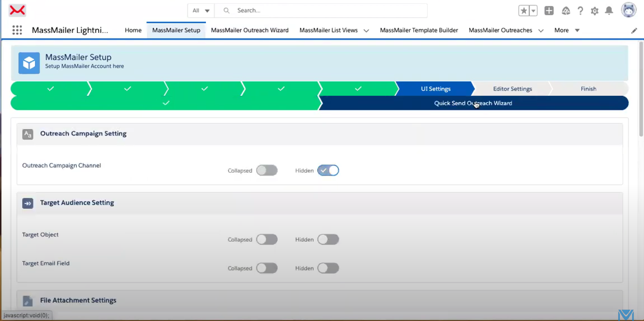
Task: Open the MassMailer Outreach Wizard tab
Action: tap(250, 30)
